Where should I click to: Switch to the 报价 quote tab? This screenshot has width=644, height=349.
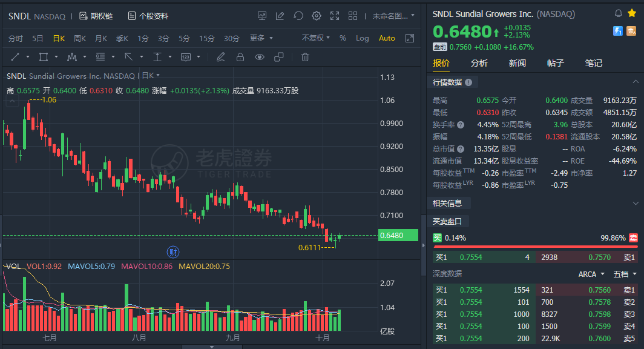pos(441,63)
